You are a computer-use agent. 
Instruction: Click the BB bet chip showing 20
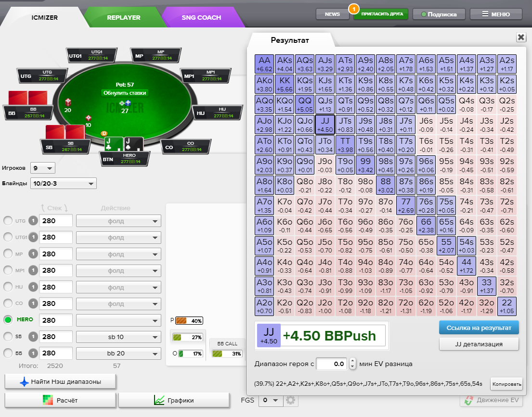tap(68, 102)
